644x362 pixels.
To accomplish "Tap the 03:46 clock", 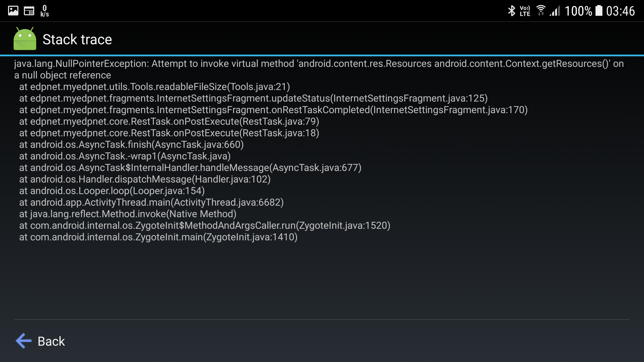I will tap(620, 11).
